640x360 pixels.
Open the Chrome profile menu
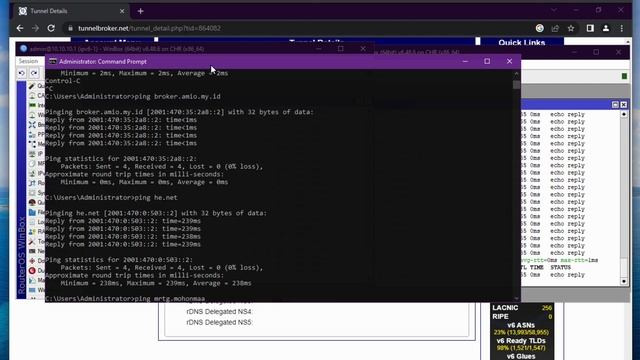point(606,28)
